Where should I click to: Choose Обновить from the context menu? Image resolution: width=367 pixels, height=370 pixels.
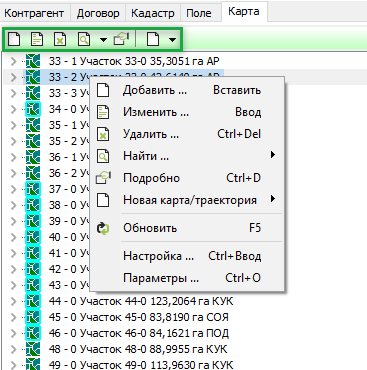click(187, 228)
